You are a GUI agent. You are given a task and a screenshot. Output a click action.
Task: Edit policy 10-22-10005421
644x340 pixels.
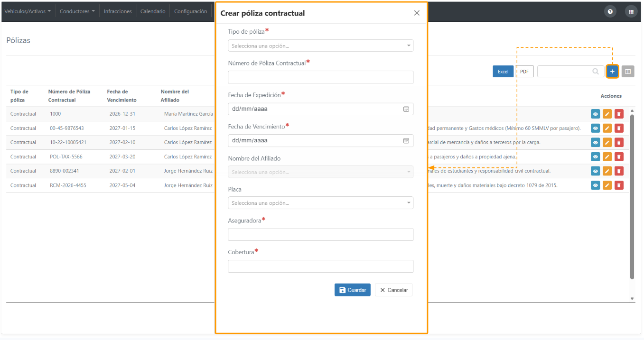click(x=607, y=142)
